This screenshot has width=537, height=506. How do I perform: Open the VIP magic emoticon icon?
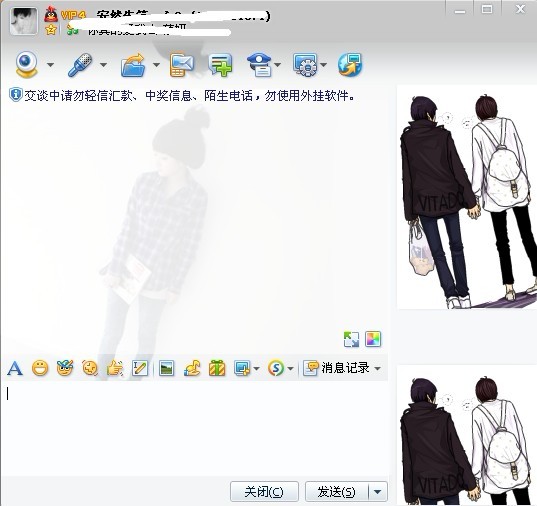65,368
